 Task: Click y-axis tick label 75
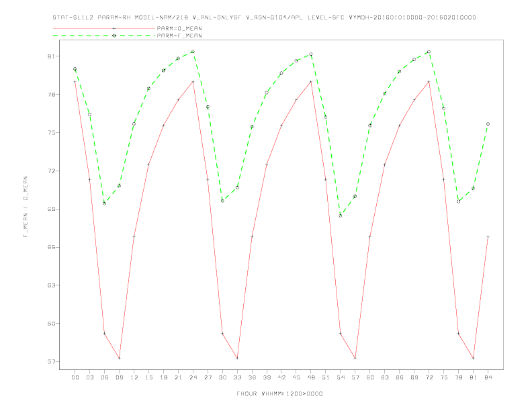pos(51,132)
